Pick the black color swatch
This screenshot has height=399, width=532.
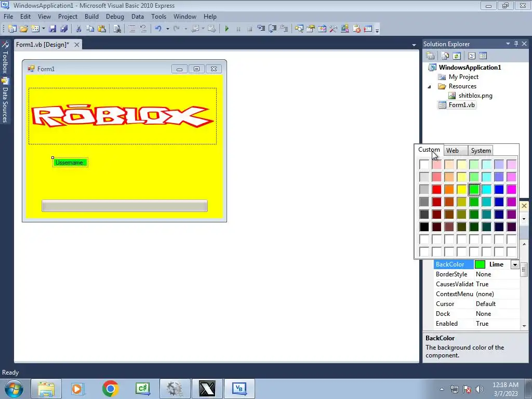point(424,227)
